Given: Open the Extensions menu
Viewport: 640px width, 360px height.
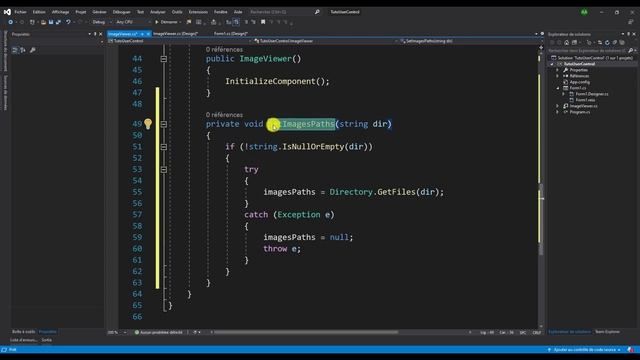Looking at the screenshot, I should tap(198, 12).
